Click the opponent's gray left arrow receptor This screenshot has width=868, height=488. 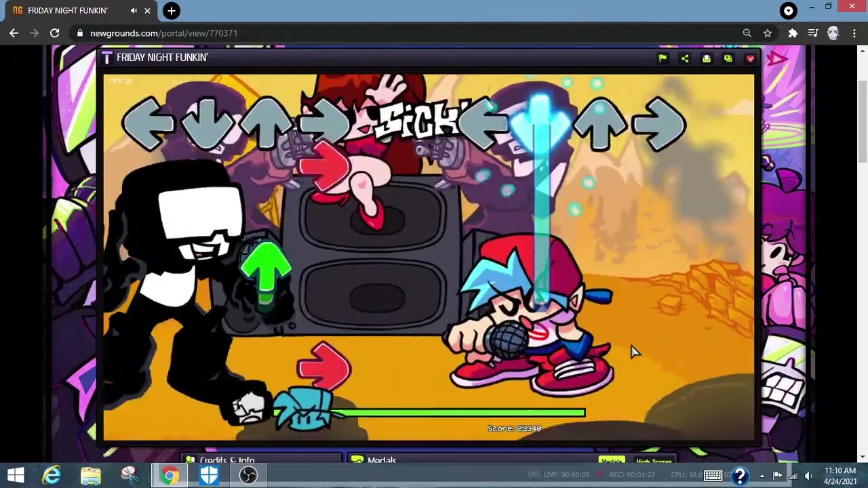point(147,125)
